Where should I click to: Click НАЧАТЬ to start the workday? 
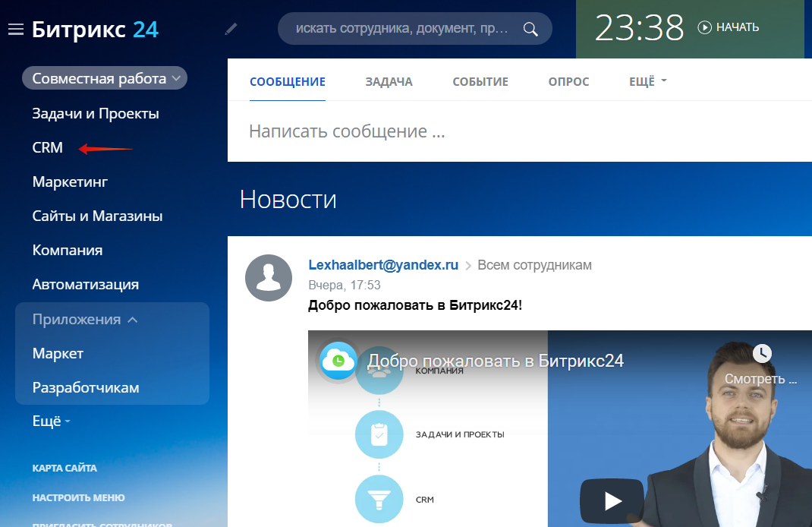coord(738,27)
